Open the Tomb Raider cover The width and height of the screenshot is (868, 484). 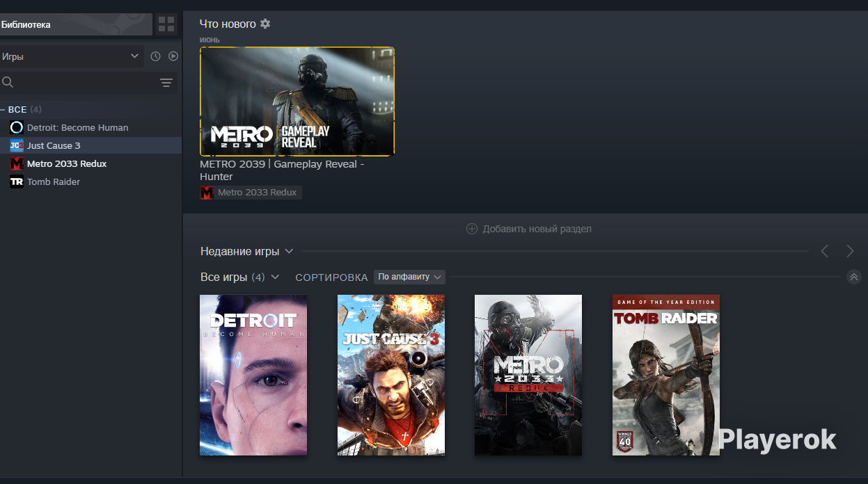coord(666,375)
